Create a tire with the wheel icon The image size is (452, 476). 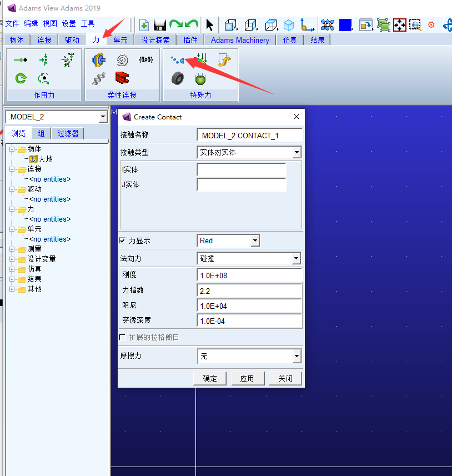point(178,78)
